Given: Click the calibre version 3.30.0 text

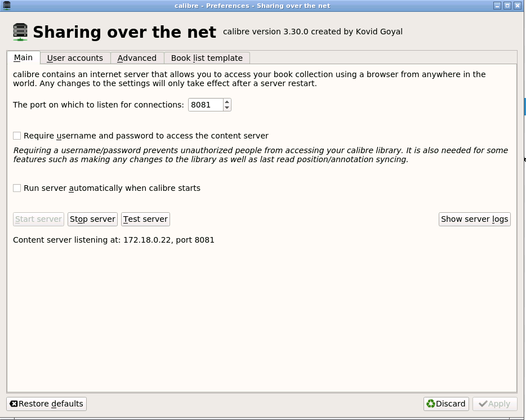Looking at the screenshot, I should coord(313,32).
